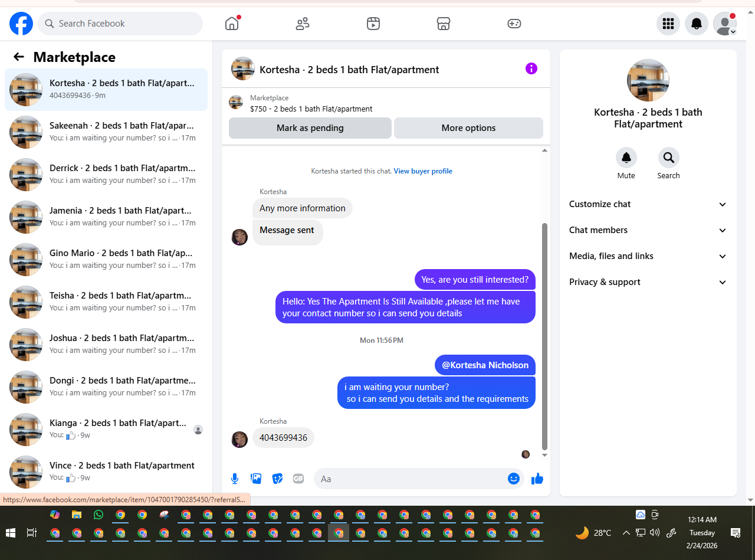
Task: Click More options button
Action: coord(468,128)
